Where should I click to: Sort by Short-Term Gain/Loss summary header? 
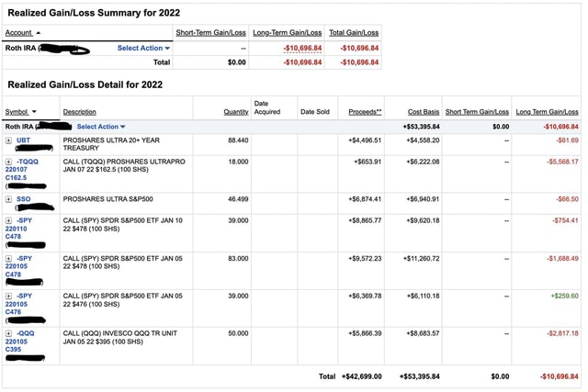pyautogui.click(x=210, y=33)
